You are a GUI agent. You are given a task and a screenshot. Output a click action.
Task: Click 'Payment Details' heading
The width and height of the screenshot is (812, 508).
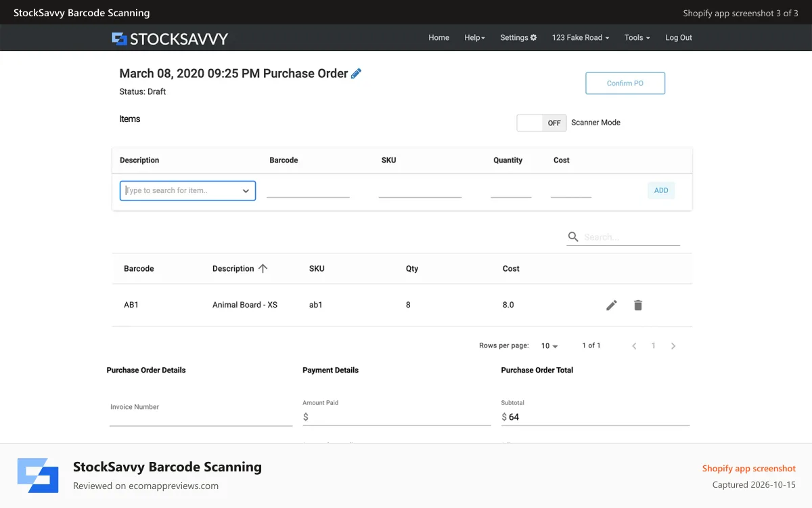331,371
